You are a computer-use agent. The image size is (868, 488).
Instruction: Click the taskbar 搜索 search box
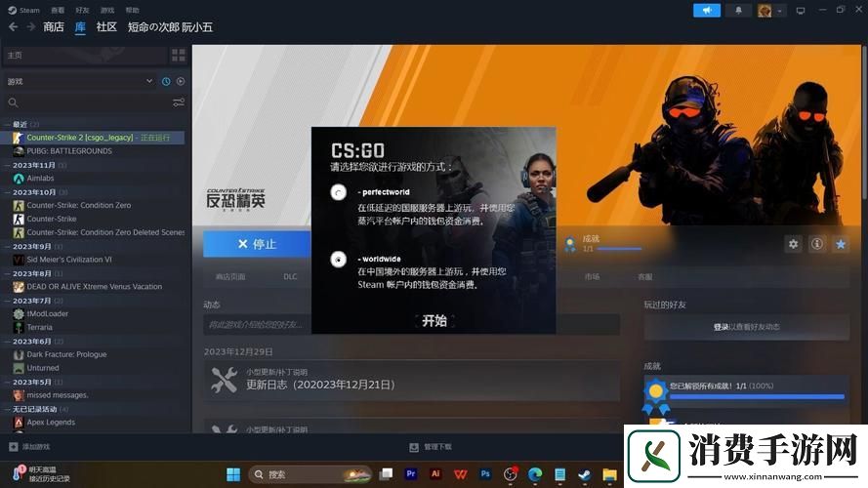pos(310,474)
